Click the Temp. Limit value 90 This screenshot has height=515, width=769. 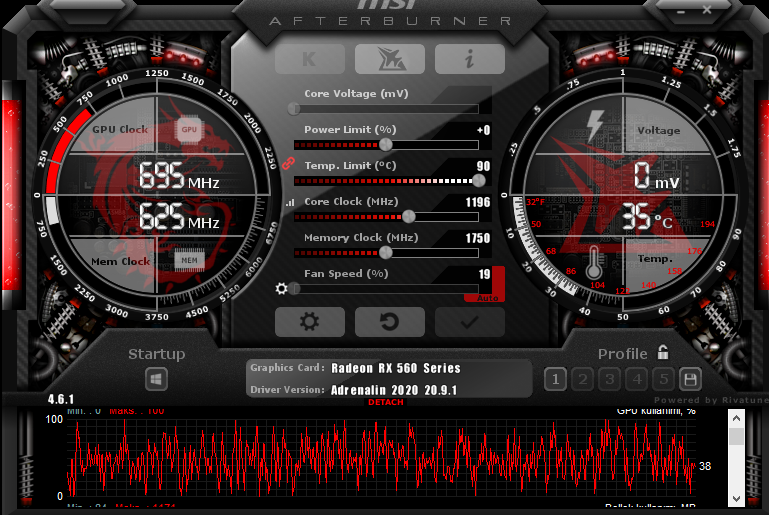pyautogui.click(x=484, y=166)
